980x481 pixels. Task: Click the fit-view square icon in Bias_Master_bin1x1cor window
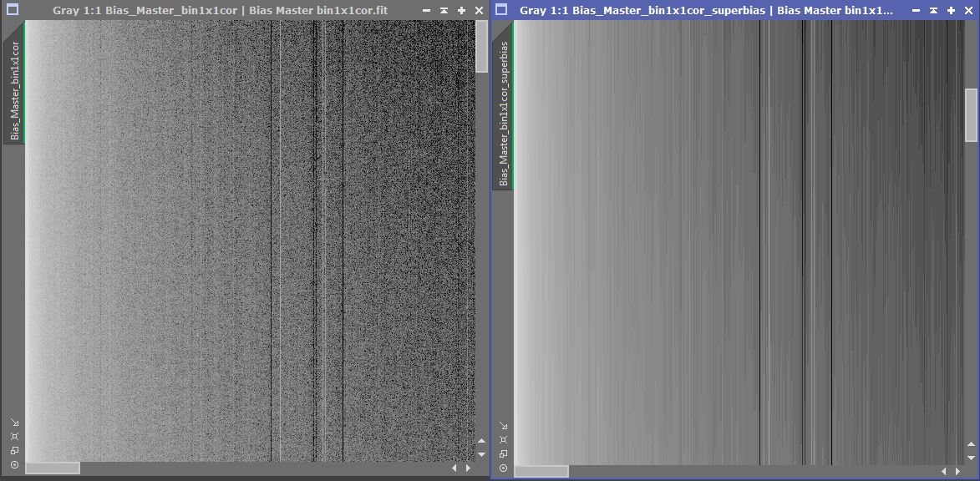(x=14, y=437)
